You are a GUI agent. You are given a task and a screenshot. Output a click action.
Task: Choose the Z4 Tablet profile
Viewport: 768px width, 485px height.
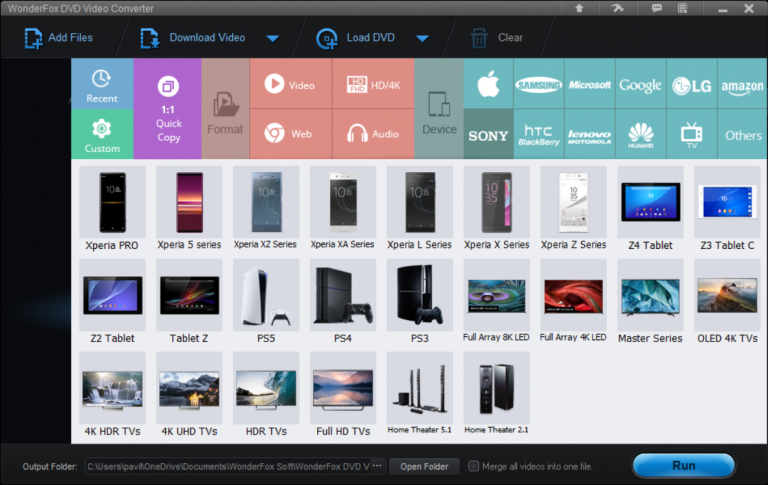click(x=650, y=209)
